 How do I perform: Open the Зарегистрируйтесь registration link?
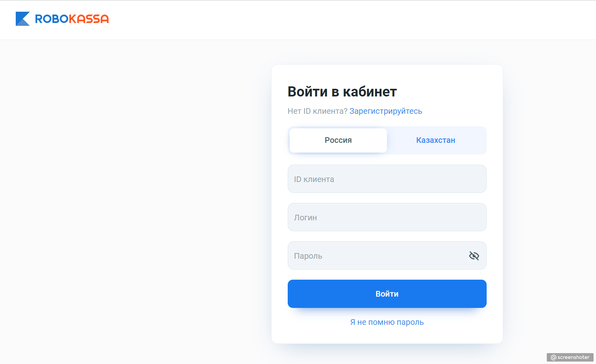(386, 111)
